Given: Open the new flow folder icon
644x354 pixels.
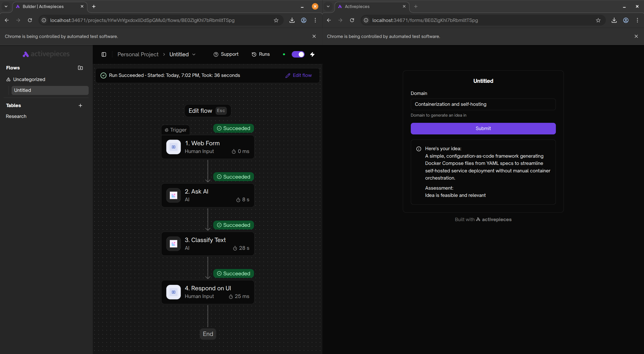Looking at the screenshot, I should pyautogui.click(x=80, y=68).
